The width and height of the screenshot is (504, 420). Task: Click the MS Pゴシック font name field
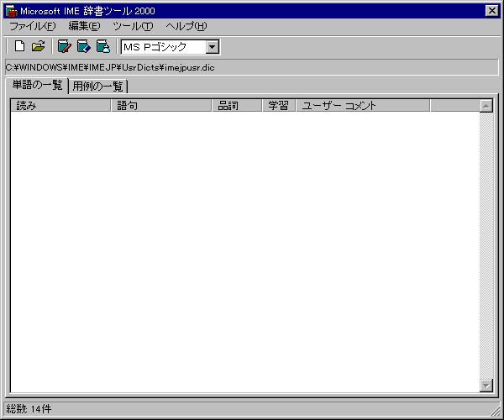[x=164, y=47]
